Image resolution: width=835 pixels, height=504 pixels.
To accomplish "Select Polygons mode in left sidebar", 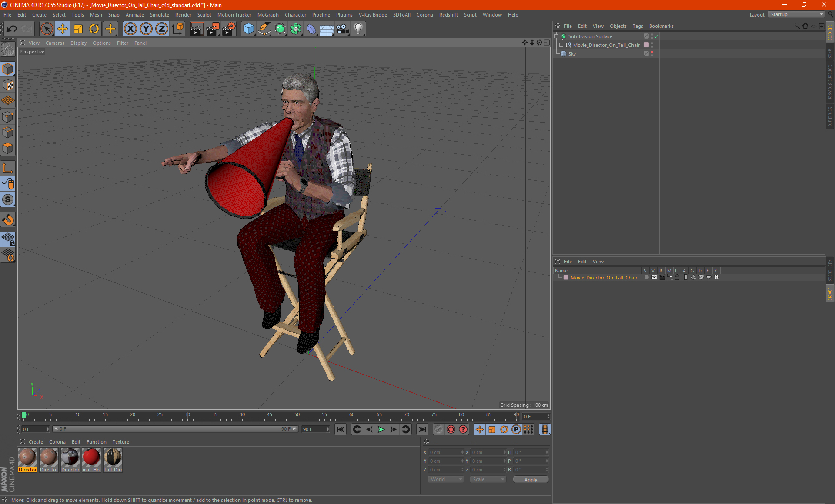I will (8, 148).
